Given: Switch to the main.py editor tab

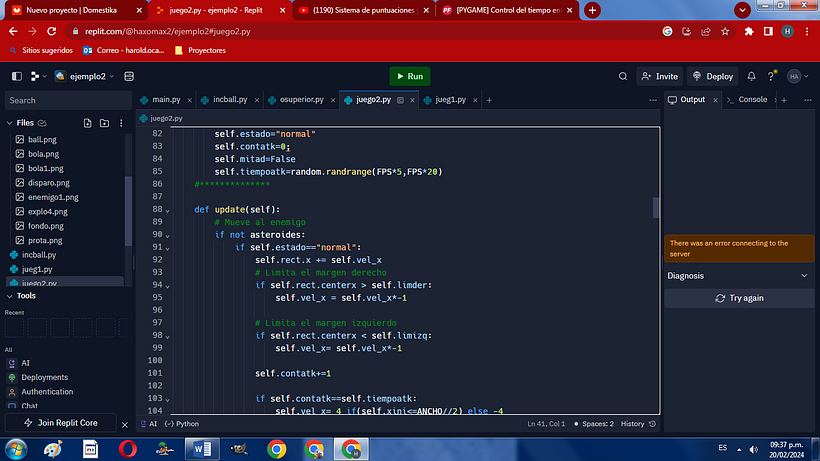Looking at the screenshot, I should [x=166, y=99].
